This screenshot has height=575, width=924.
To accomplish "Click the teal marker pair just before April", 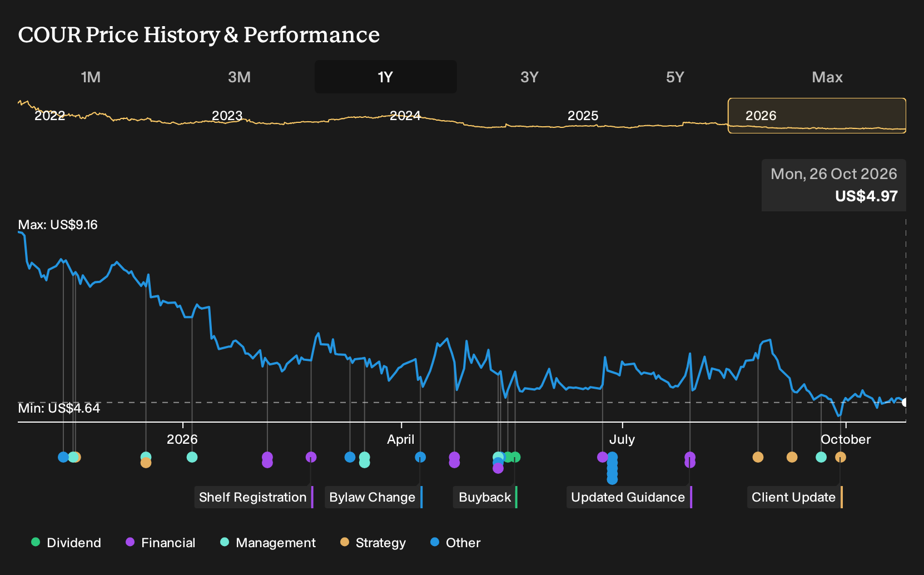I will [364, 460].
